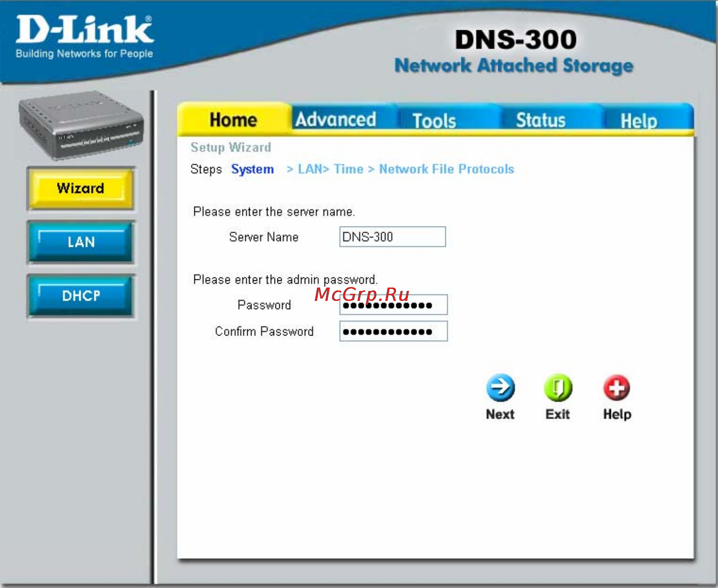
Task: Open the Tools tab
Action: pos(434,120)
